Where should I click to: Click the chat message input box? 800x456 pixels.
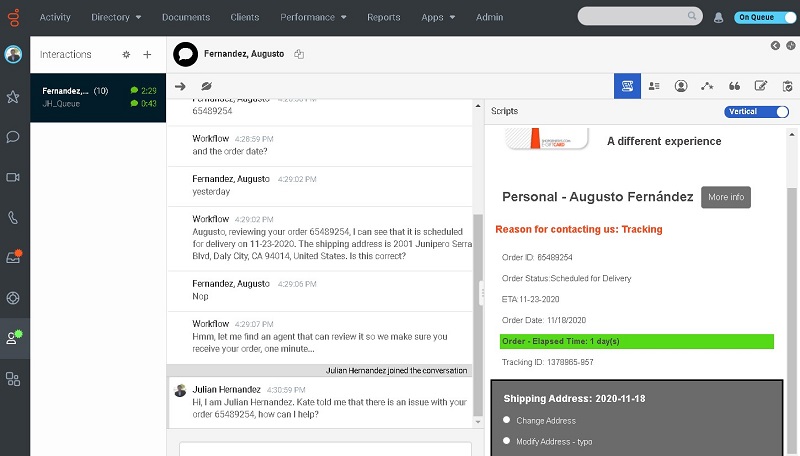pyautogui.click(x=325, y=449)
